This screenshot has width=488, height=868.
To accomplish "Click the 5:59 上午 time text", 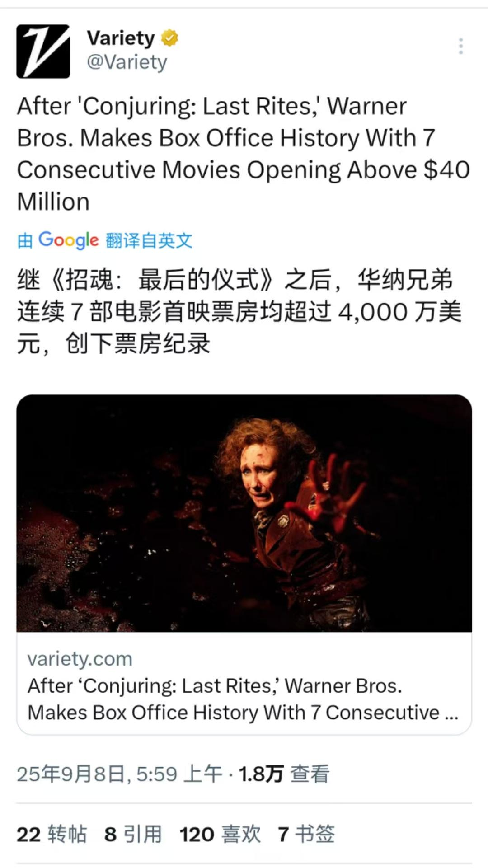I will (x=179, y=774).
